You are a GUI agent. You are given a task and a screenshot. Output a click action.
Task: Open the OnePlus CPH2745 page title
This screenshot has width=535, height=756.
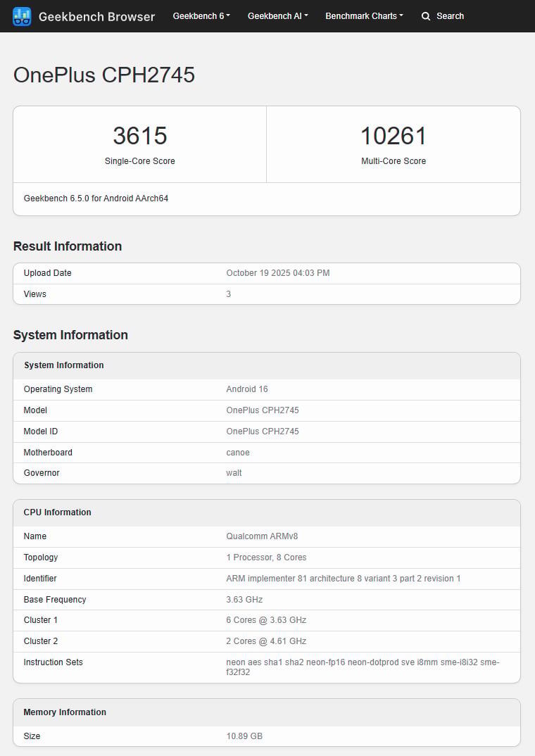click(x=103, y=75)
